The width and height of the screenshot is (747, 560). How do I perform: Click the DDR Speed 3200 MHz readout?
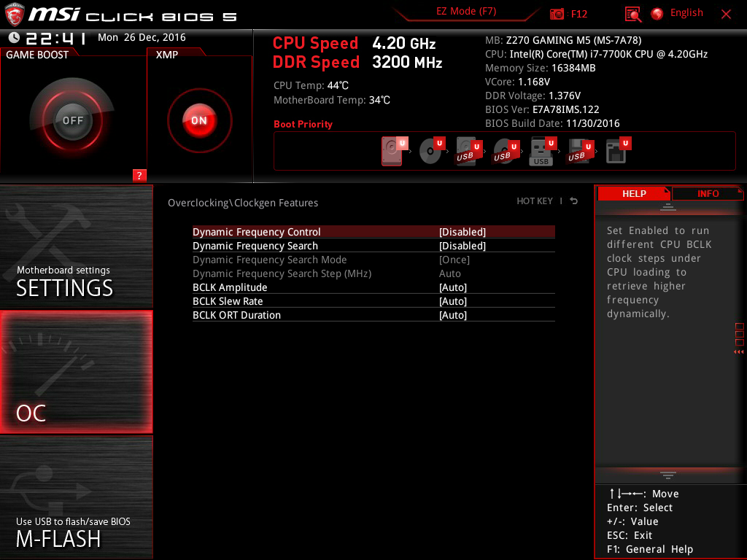tap(357, 63)
